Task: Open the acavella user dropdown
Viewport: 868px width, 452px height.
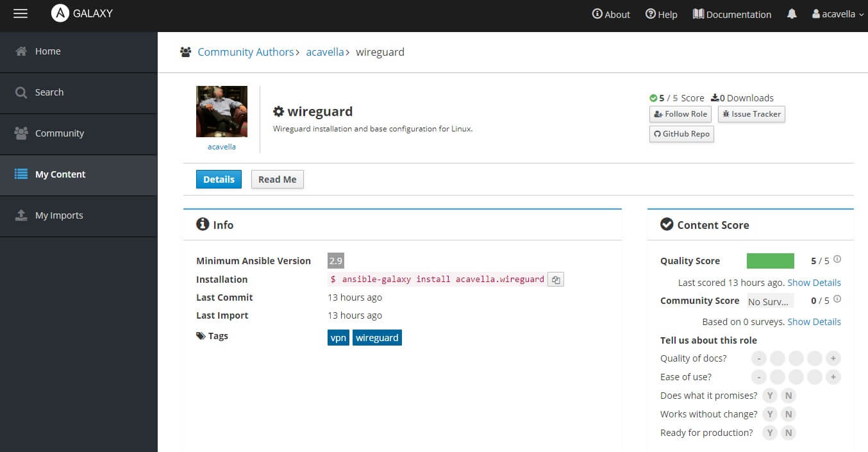Action: [x=838, y=14]
